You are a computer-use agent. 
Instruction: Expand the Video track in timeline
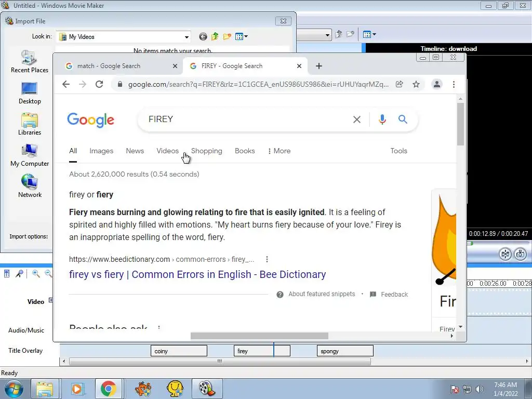click(50, 300)
